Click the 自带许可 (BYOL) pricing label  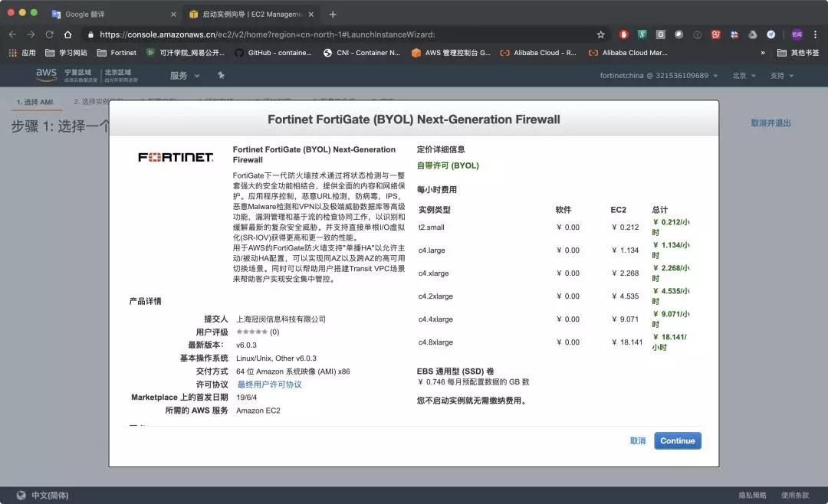pyautogui.click(x=448, y=165)
